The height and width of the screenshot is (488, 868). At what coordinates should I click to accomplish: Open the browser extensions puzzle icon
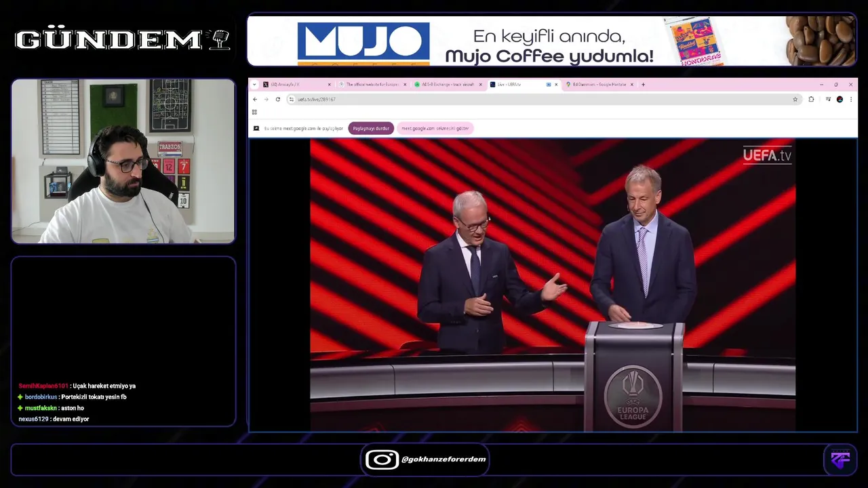pos(811,99)
